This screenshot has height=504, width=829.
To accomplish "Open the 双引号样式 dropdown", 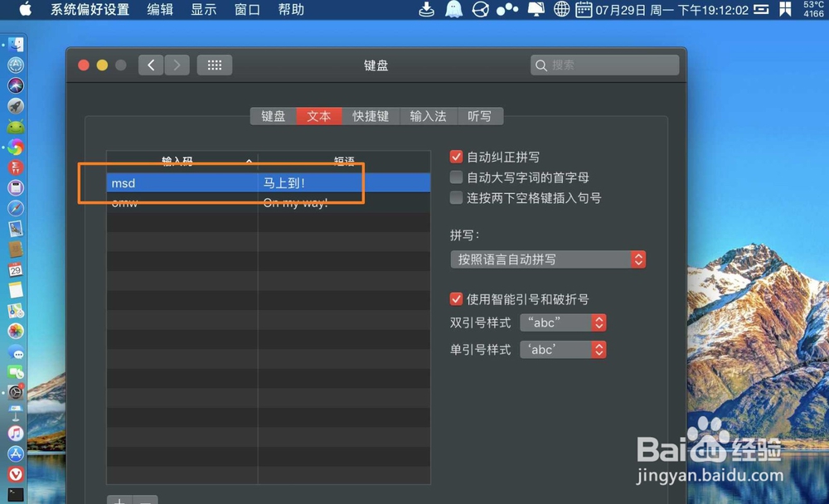I will [x=563, y=322].
